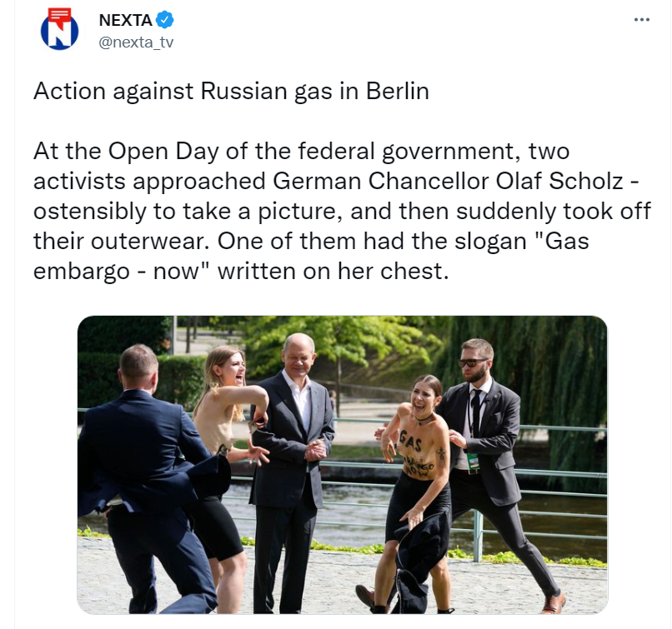The image size is (672, 629).
Task: Click the NEXTA display name
Action: 126,20
